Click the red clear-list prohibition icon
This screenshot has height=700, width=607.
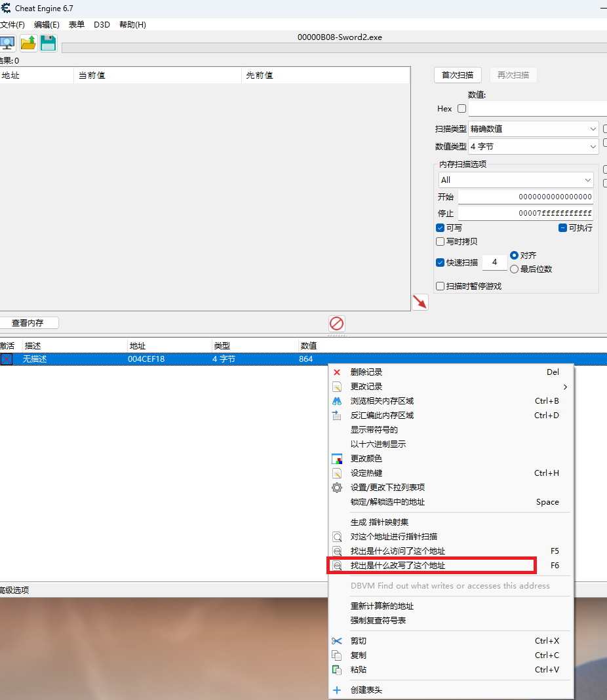pyautogui.click(x=336, y=324)
